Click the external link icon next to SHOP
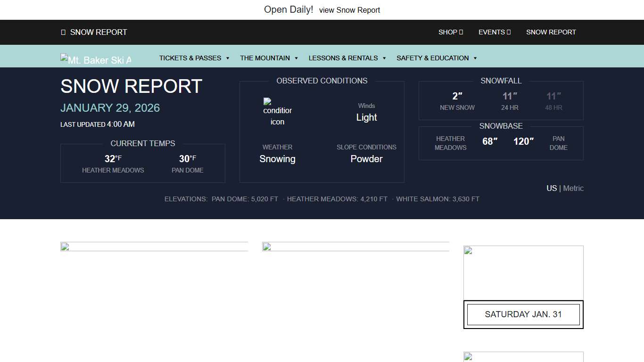 461,32
